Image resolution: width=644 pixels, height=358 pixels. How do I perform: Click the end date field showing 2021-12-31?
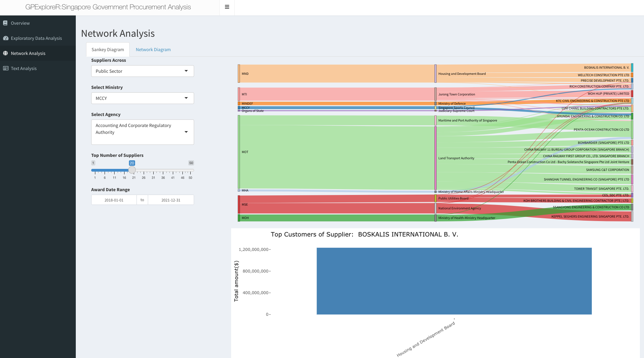point(171,199)
